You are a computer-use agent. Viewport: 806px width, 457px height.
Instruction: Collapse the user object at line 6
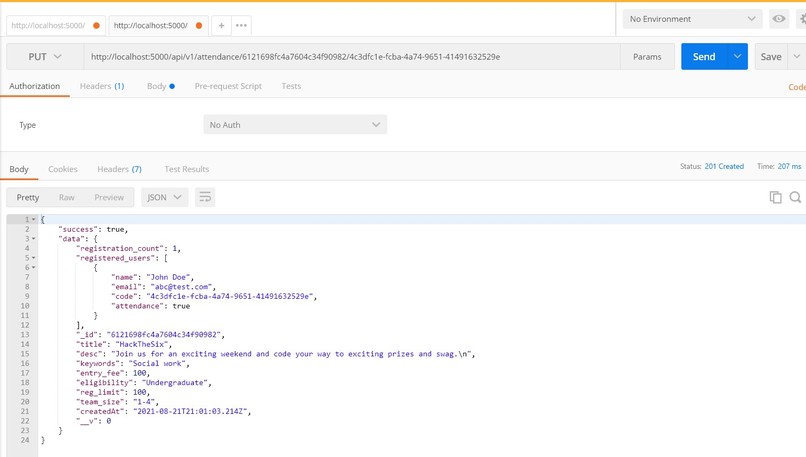coord(34,267)
